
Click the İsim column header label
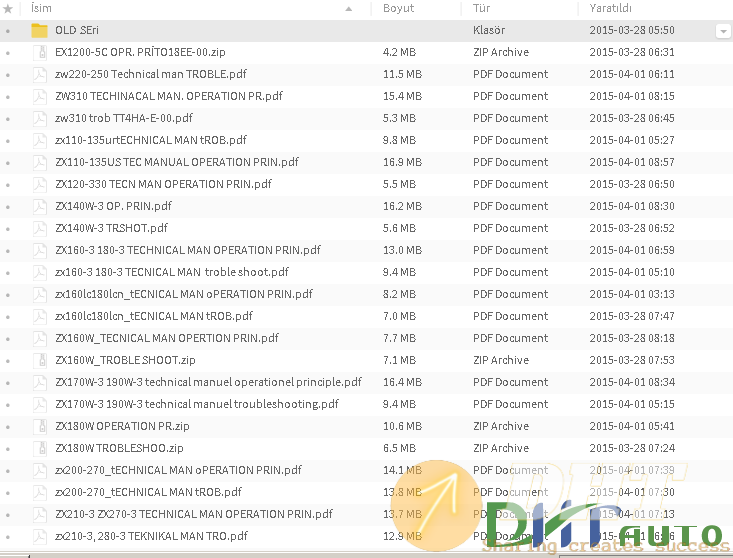pos(41,9)
